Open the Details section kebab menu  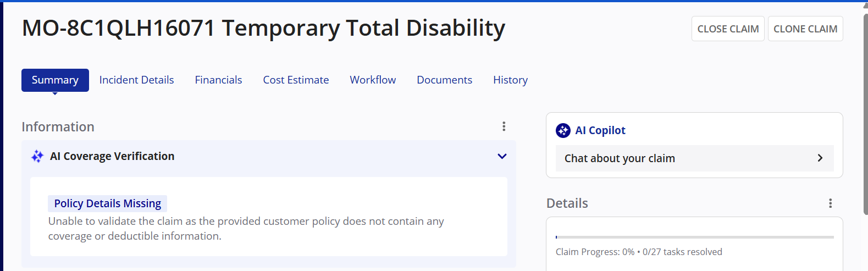coord(830,203)
